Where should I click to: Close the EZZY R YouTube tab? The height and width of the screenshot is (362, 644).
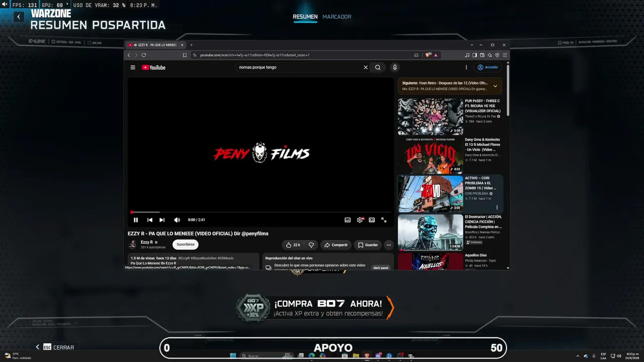(x=182, y=45)
